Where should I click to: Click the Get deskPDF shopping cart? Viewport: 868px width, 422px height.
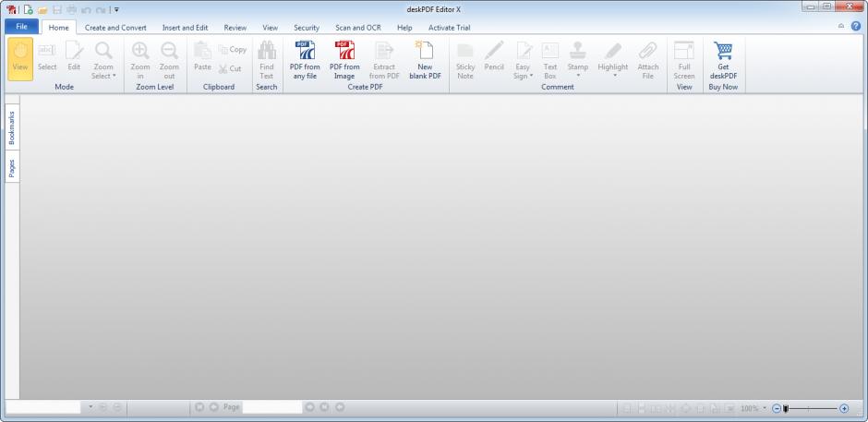click(723, 59)
